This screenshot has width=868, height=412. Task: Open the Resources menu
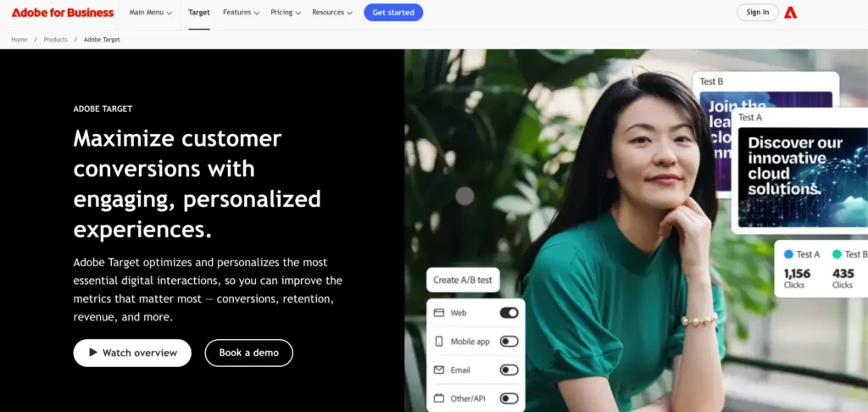[x=332, y=12]
